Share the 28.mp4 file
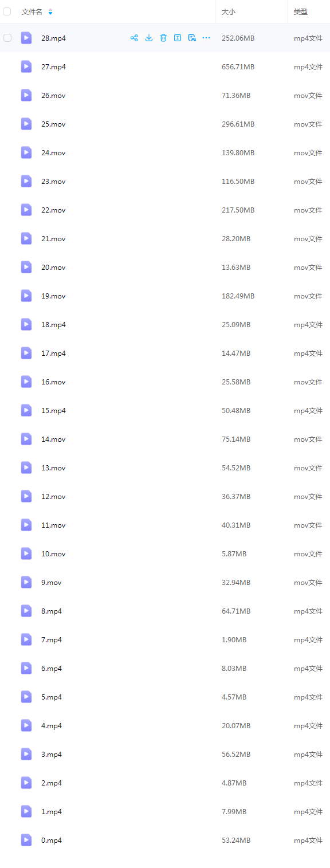 click(x=134, y=38)
